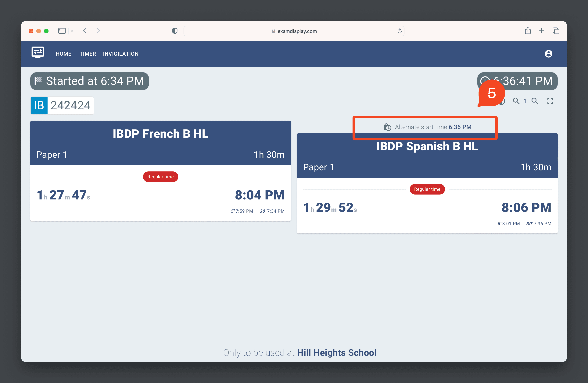Expand the sidebar tab group chevron
Viewport: 588px width, 383px height.
pos(72,31)
